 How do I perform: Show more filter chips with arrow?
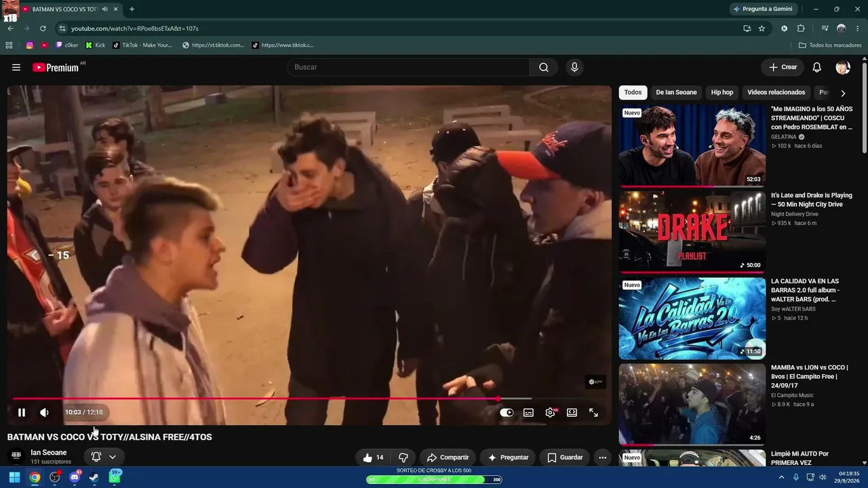tap(843, 93)
